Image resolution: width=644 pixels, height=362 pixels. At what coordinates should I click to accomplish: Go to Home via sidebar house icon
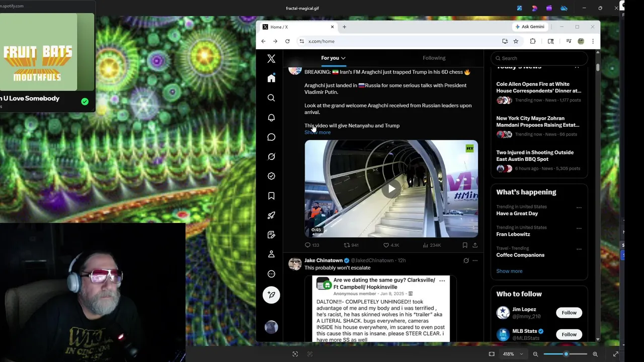271,78
